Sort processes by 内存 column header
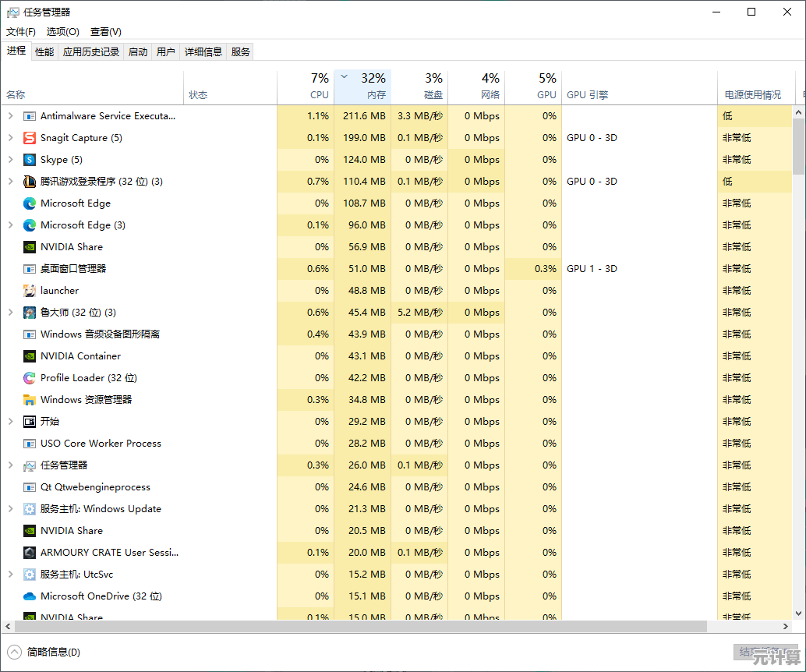 click(362, 87)
